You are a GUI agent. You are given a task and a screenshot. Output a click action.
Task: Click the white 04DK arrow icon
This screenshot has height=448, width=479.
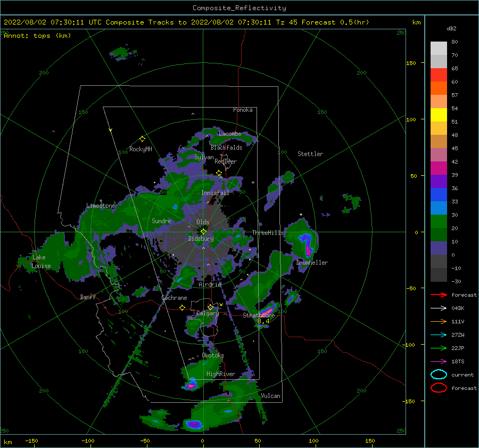tap(439, 308)
